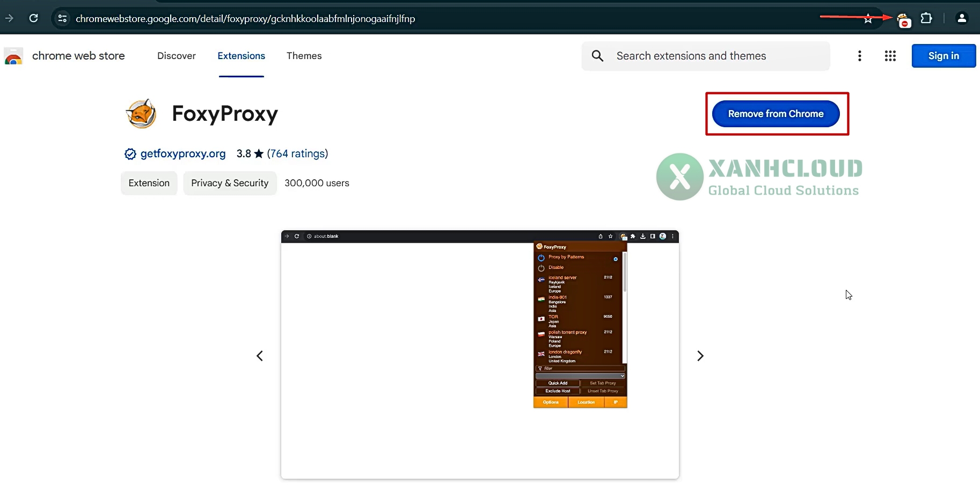
Task: Open the getfoxyproxy.org publisher link
Action: point(183,154)
